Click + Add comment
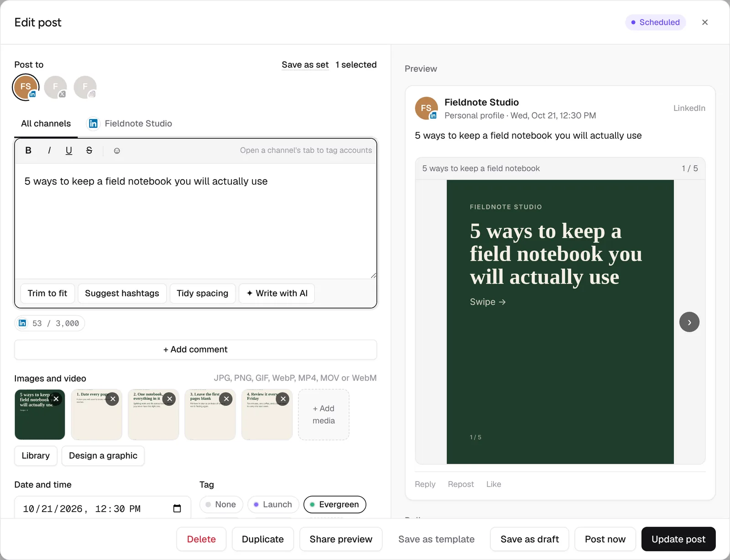This screenshot has width=730, height=560. click(196, 350)
